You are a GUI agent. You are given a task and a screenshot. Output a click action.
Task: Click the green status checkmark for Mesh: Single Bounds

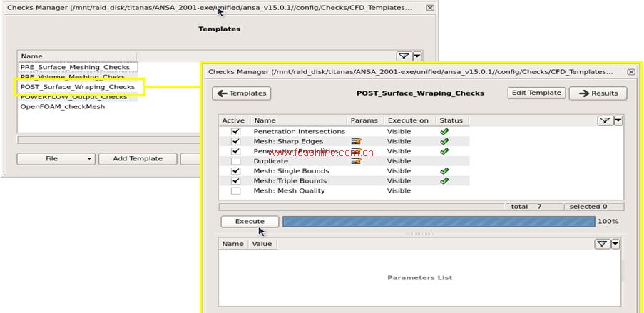444,171
